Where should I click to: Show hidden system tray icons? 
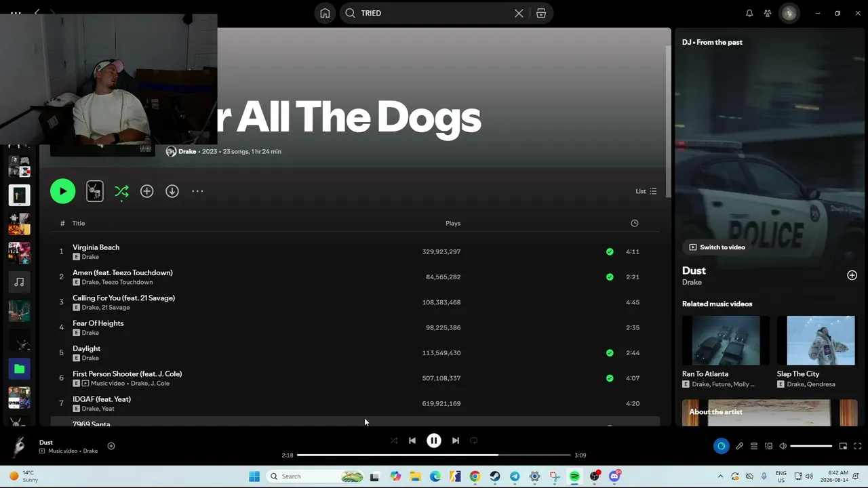720,476
